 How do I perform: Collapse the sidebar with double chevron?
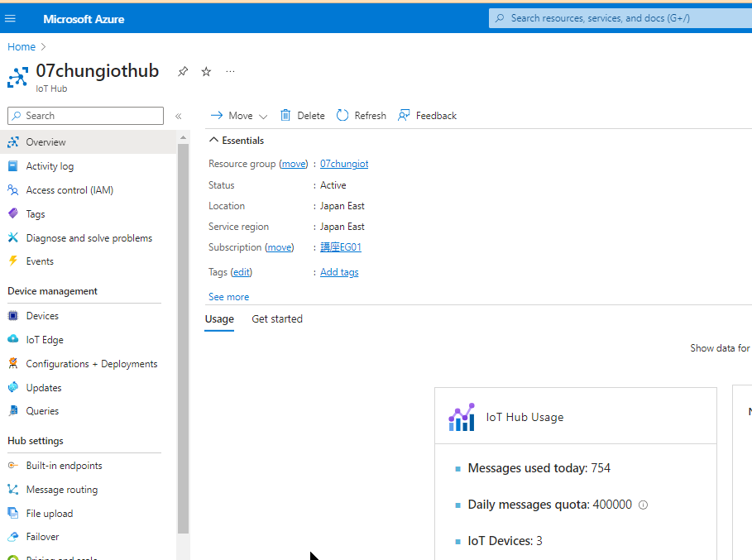pos(179,116)
